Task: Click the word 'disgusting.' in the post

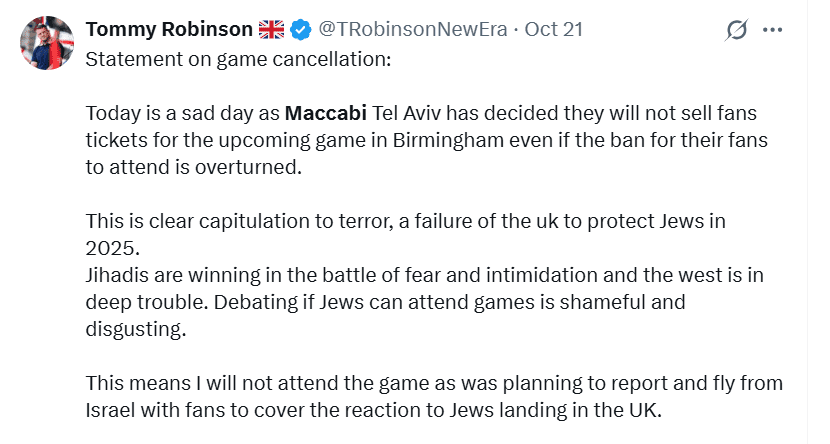Action: click(137, 329)
